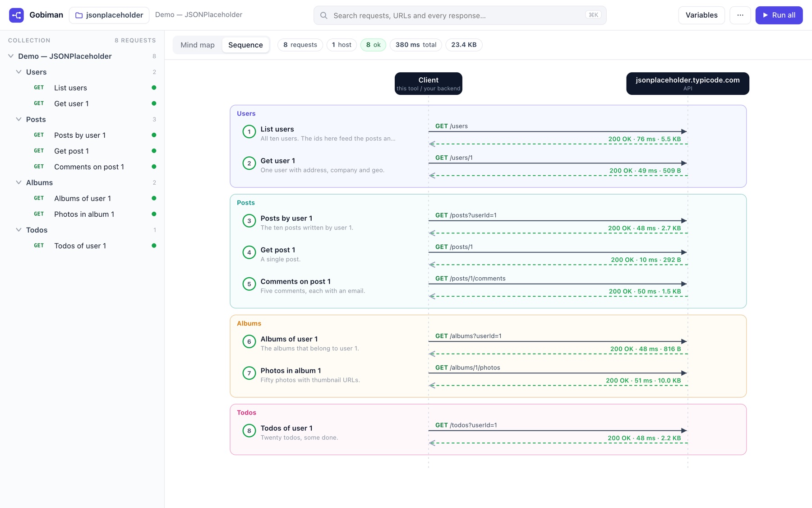
Task: Click step circle 8 for Todos of user 1
Action: (x=249, y=431)
